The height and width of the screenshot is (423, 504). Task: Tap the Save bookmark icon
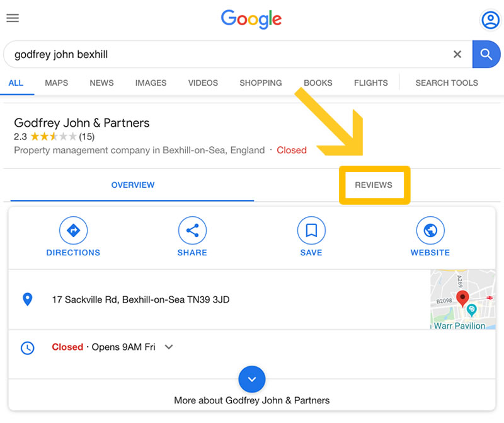[x=311, y=230]
